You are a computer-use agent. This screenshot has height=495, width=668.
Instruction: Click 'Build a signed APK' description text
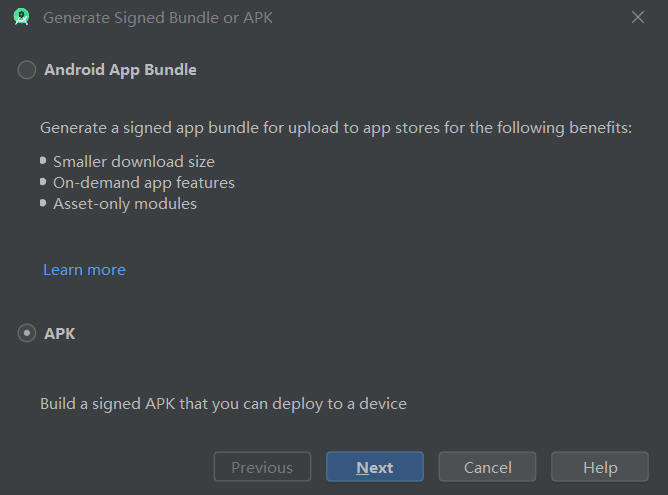tap(223, 404)
